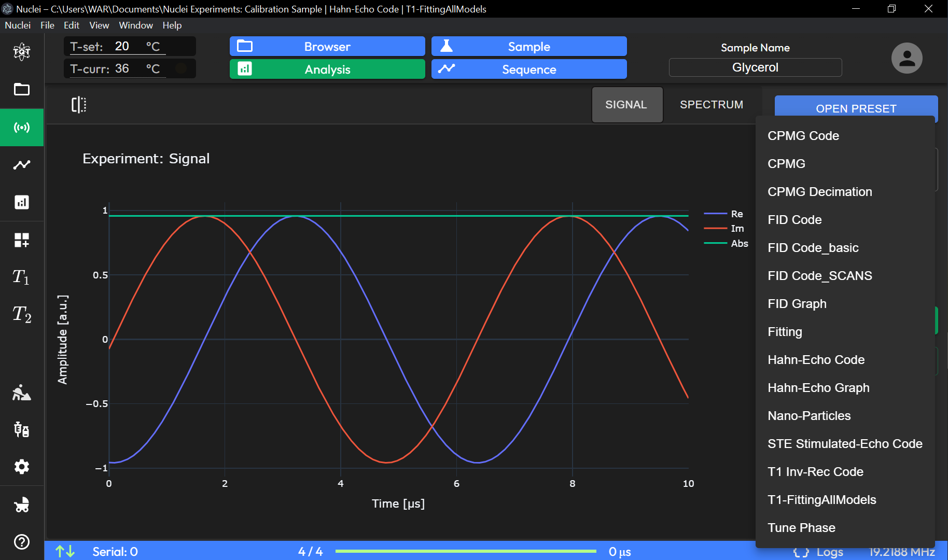Select Fitting preset
Viewport: 948px width, 560px height.
pos(845,332)
